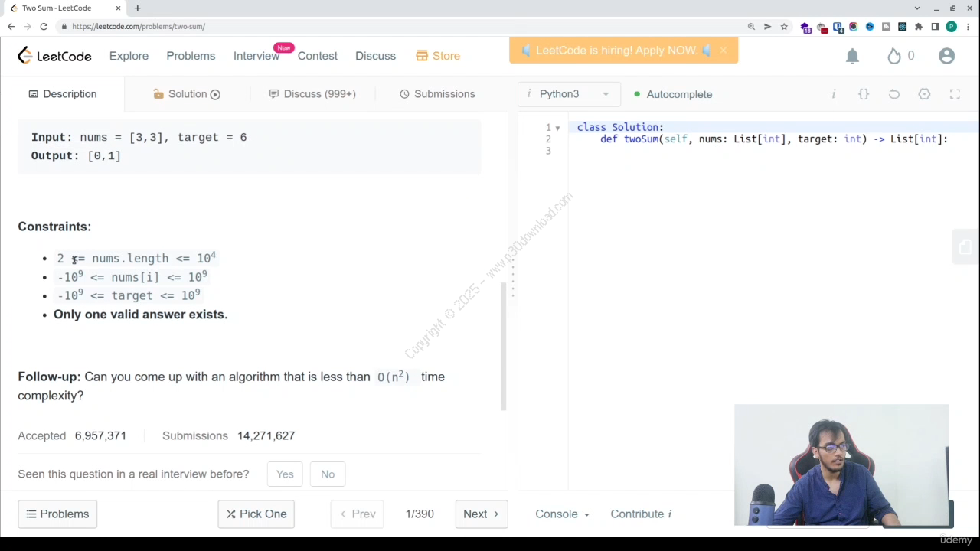
Task: Open the Python3 language dropdown
Action: coord(567,94)
